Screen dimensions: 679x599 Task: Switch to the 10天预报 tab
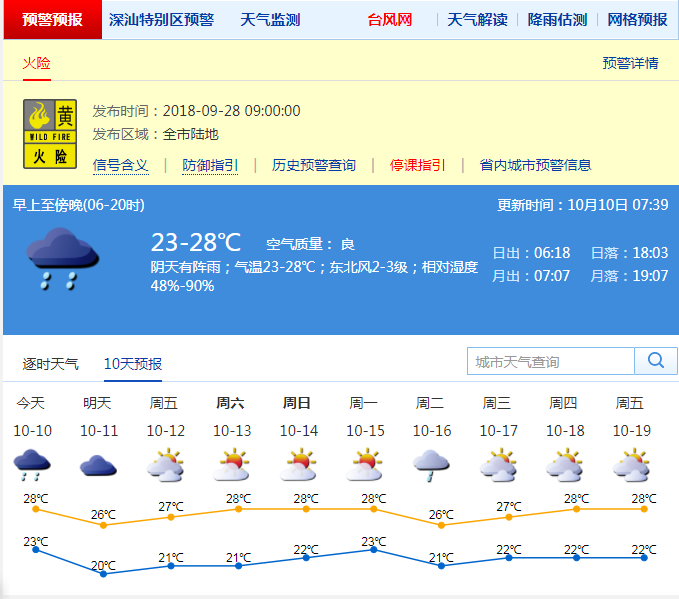[x=133, y=363]
